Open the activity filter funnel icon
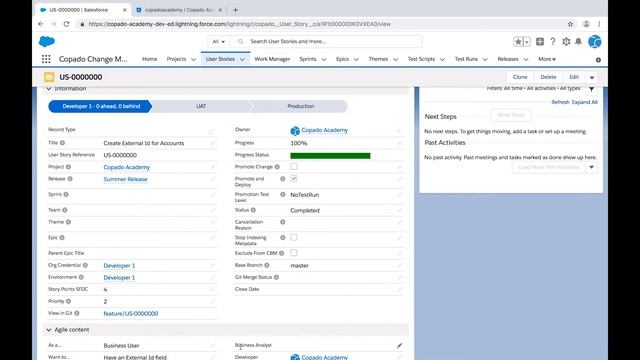 [591, 89]
